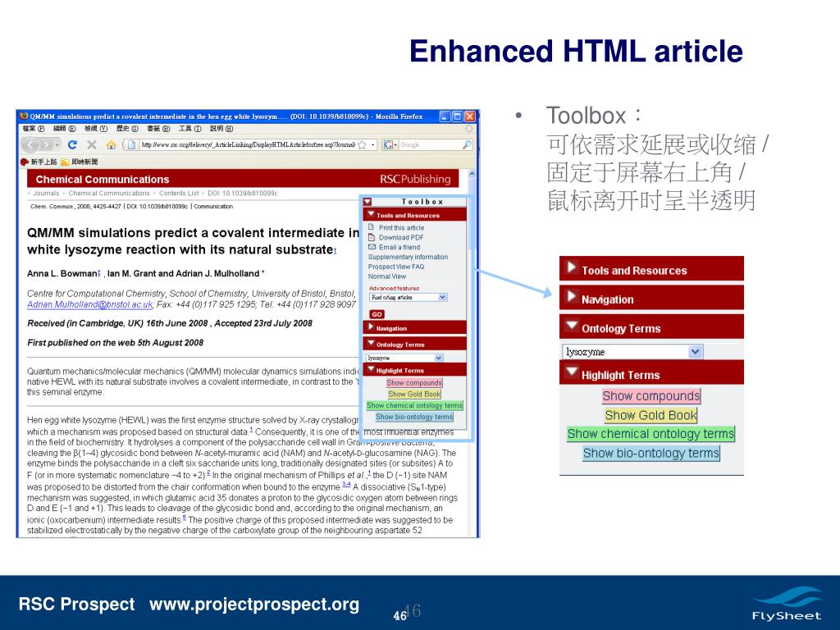Click the www.projectprospect.org footer text
The width and height of the screenshot is (840, 630).
[254, 605]
